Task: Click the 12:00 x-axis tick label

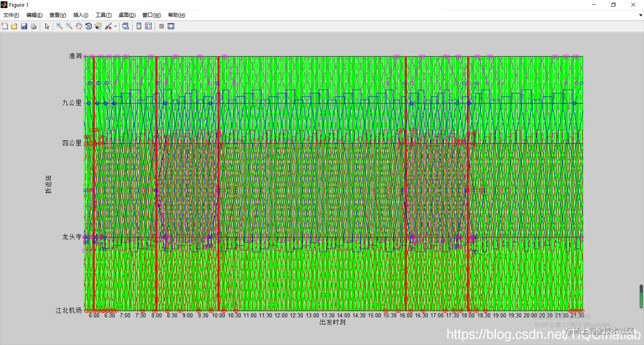Action: (x=281, y=316)
